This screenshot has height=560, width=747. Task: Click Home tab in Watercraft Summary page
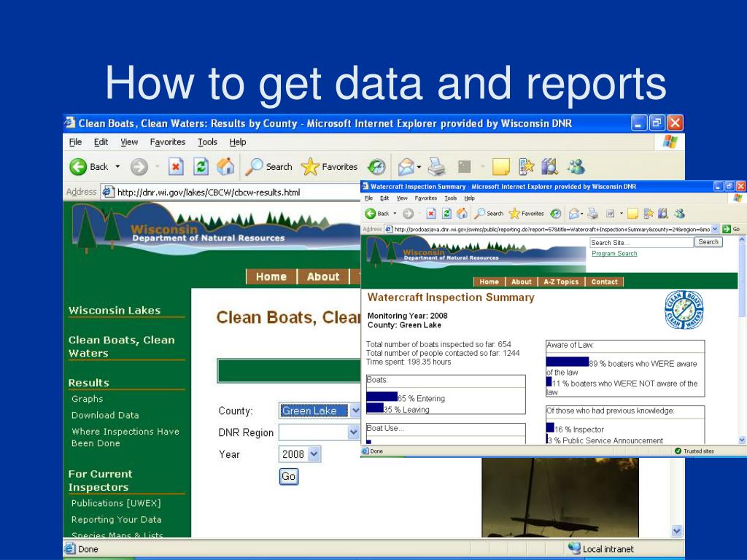coord(489,281)
